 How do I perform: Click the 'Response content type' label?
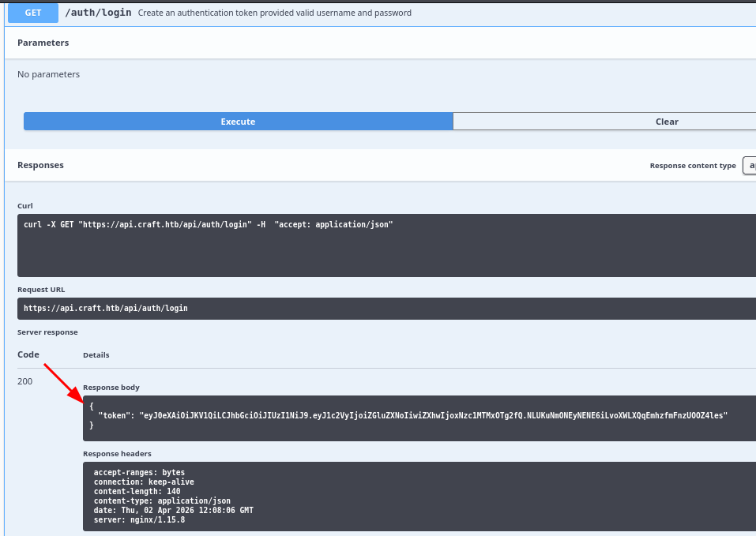692,166
